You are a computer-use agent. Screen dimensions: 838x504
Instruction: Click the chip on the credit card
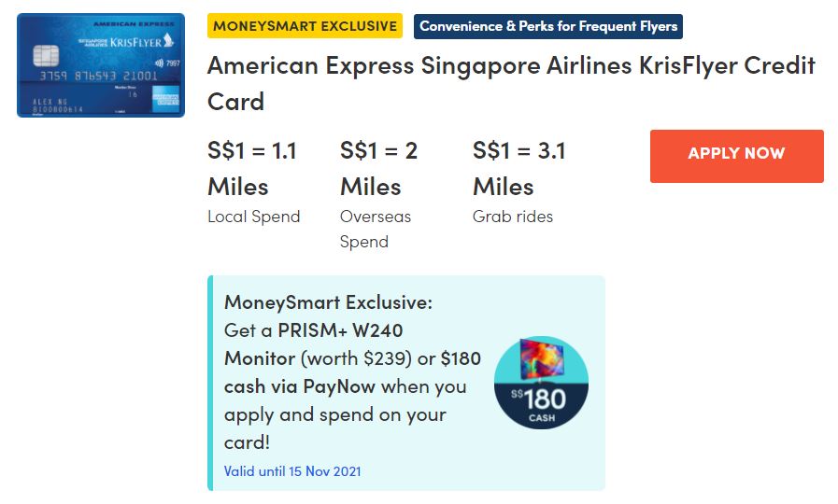(46, 56)
